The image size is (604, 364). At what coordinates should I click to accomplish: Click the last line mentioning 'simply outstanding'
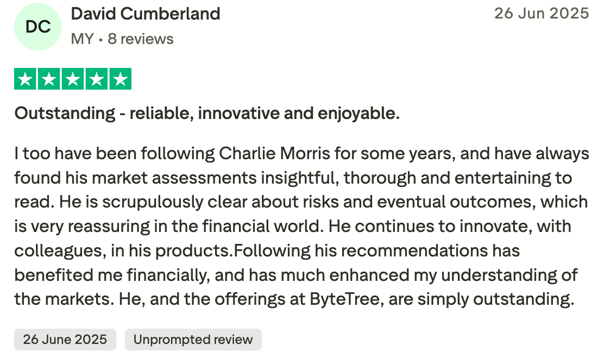pyautogui.click(x=294, y=299)
